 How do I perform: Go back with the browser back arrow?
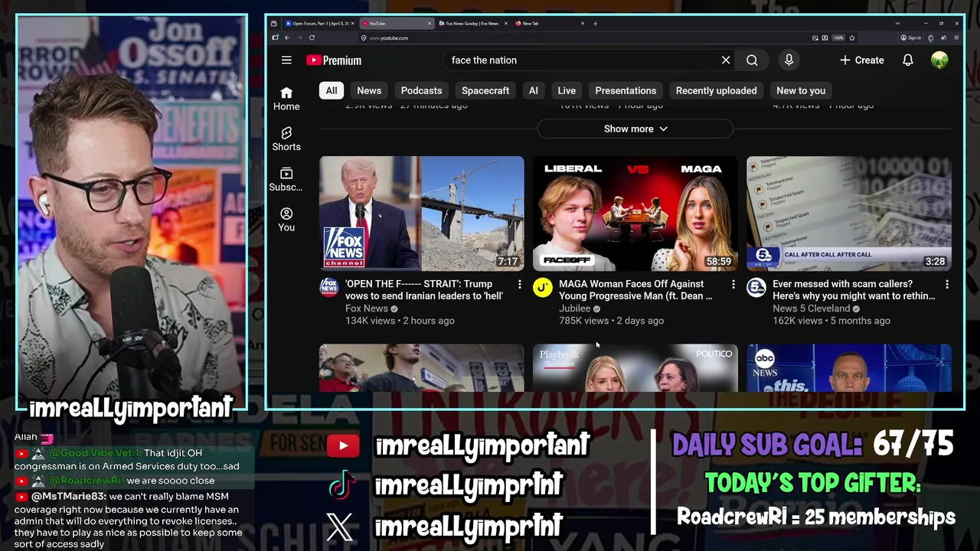tap(287, 37)
